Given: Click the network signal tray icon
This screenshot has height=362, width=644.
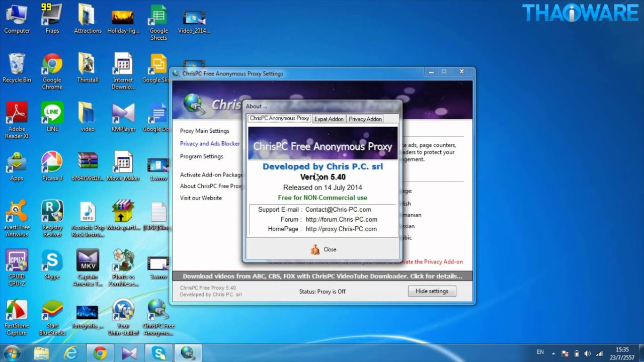Looking at the screenshot, I should tap(599, 353).
